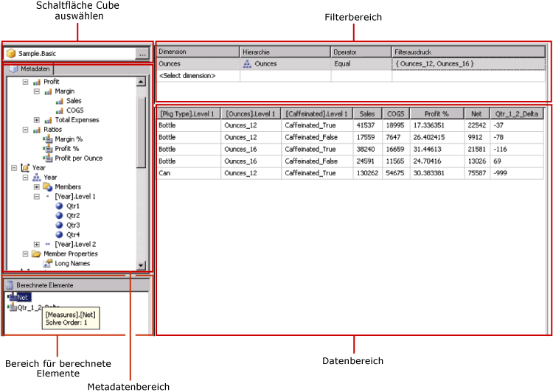
Task: Click the Can row cell
Action: tap(189, 173)
